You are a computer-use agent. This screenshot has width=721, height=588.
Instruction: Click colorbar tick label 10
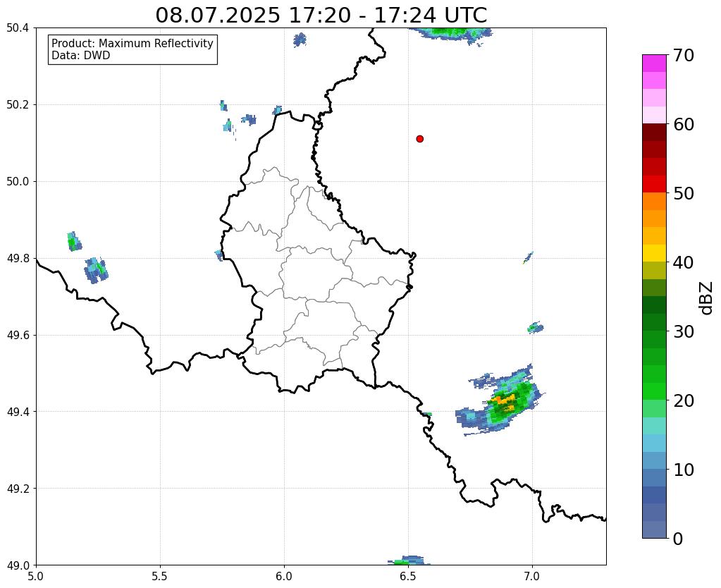point(684,470)
